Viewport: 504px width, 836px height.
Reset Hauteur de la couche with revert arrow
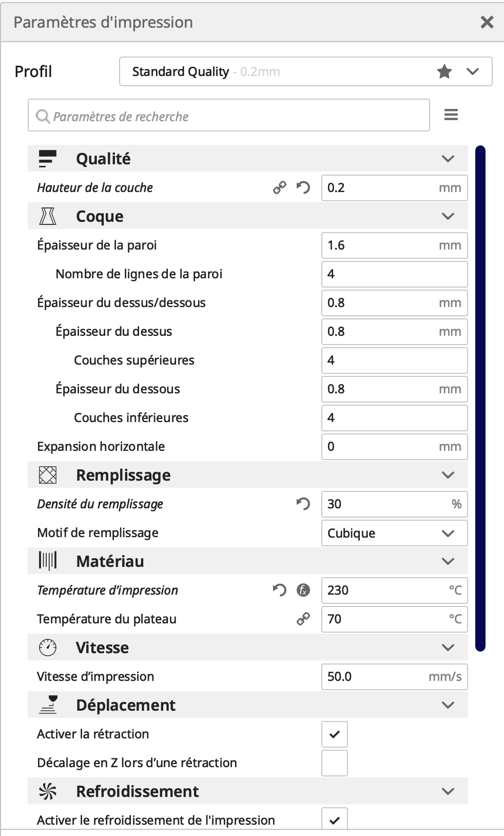[303, 188]
